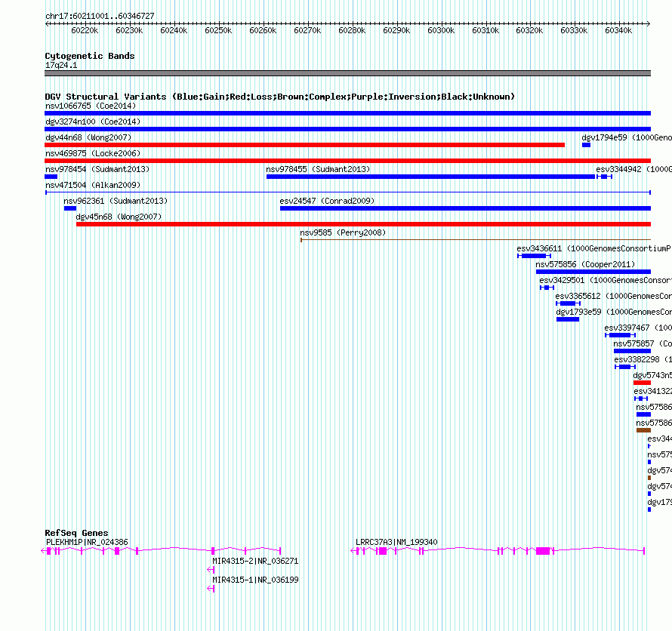Viewport: 672px width, 631px height.
Task: Click the 60270k ruler position
Action: pyautogui.click(x=308, y=30)
